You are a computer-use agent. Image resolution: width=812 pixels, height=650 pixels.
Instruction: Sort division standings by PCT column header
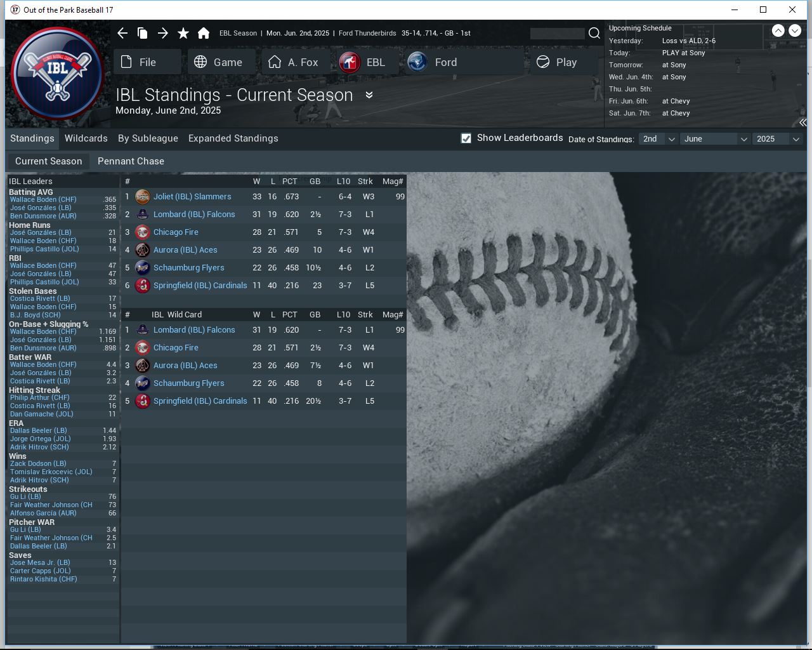point(290,182)
